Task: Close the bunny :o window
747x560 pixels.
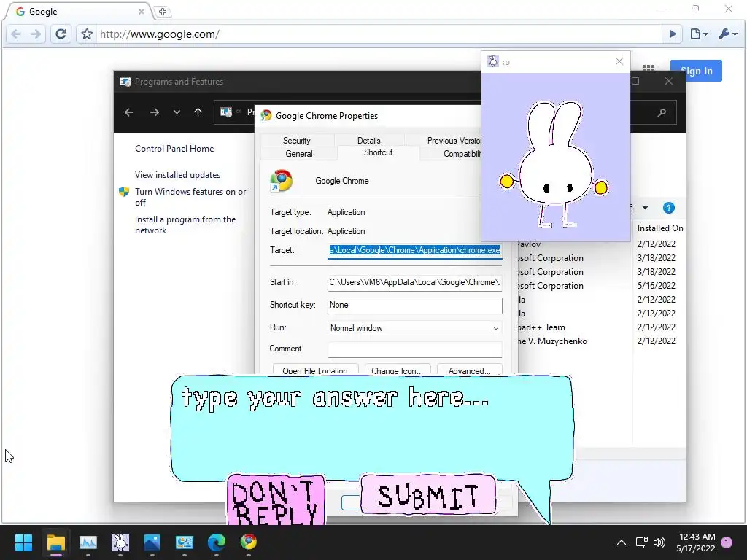Action: [619, 61]
